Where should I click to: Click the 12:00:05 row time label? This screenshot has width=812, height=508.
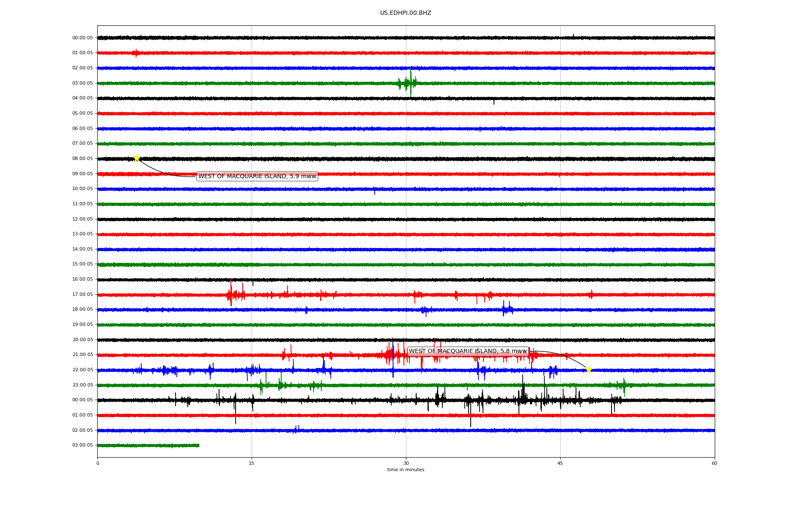tap(82, 219)
